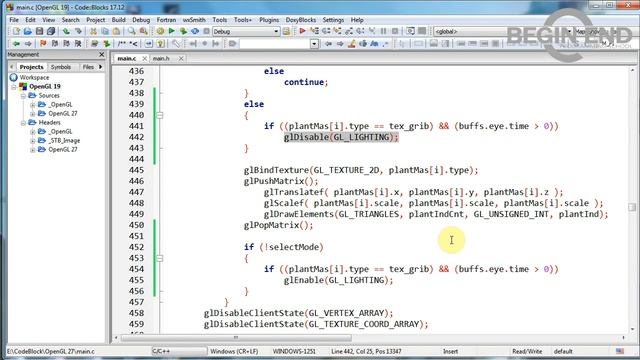Open debugging windows icon
The width and height of the screenshot is (640, 360).
410,31
